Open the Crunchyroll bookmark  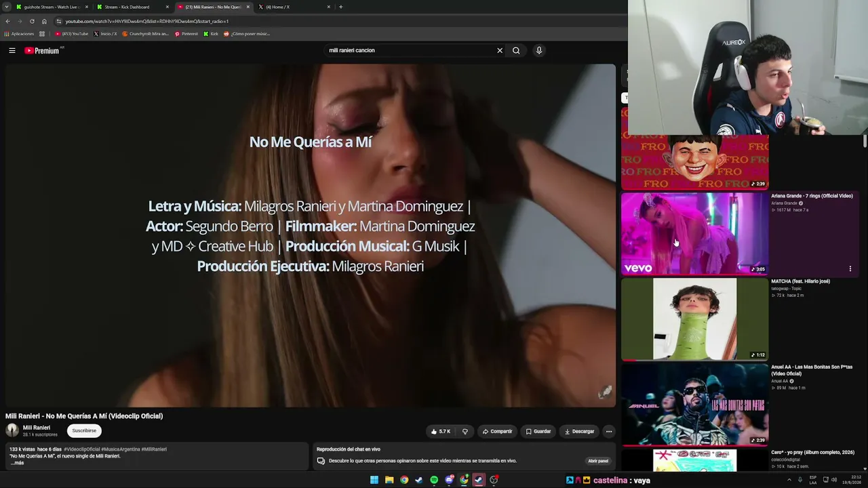(x=145, y=34)
